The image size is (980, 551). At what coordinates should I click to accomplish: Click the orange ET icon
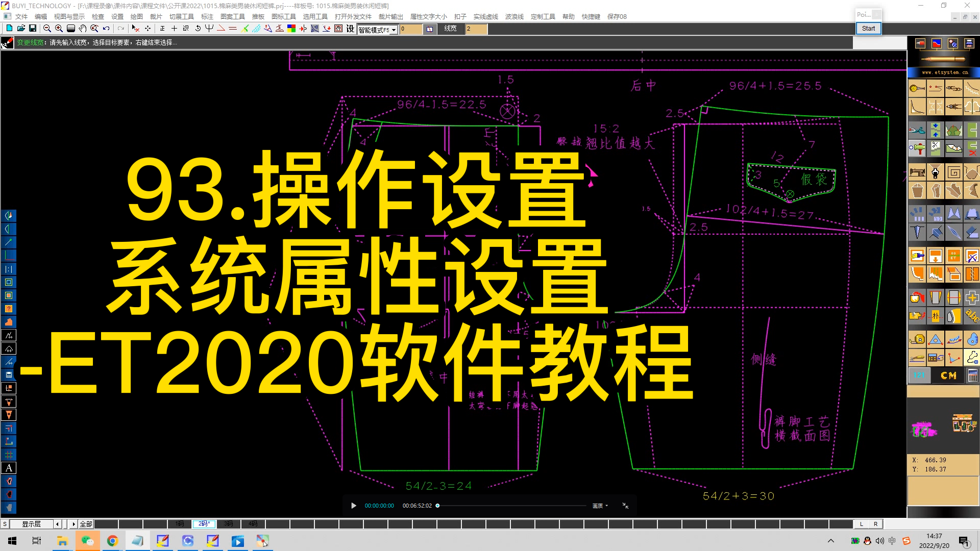[953, 256]
